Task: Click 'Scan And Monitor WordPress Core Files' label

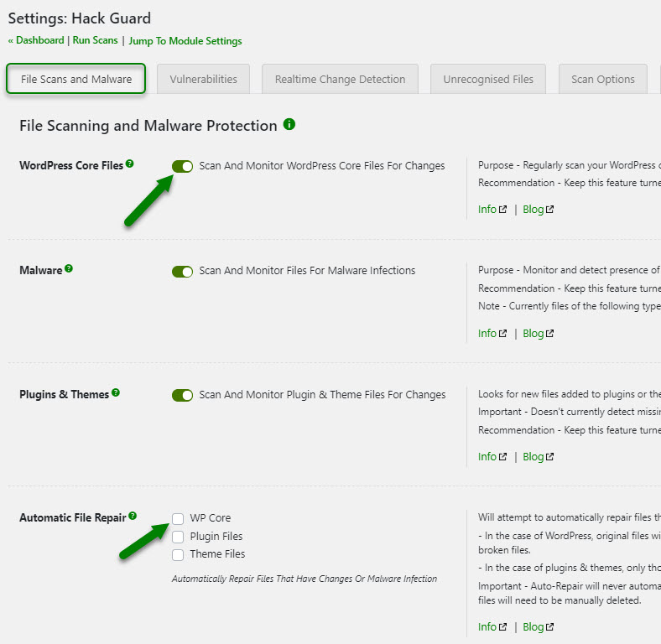Action: (321, 166)
